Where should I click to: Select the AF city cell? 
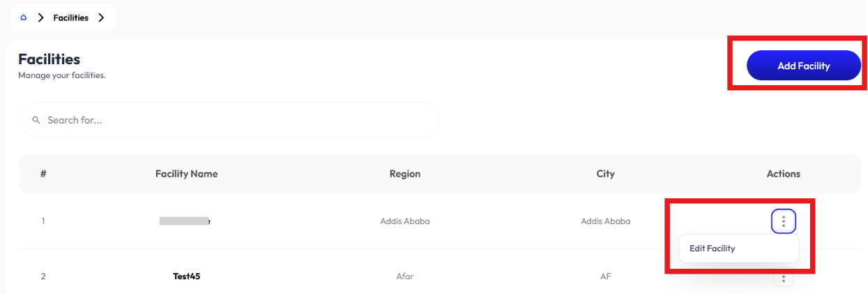point(606,277)
